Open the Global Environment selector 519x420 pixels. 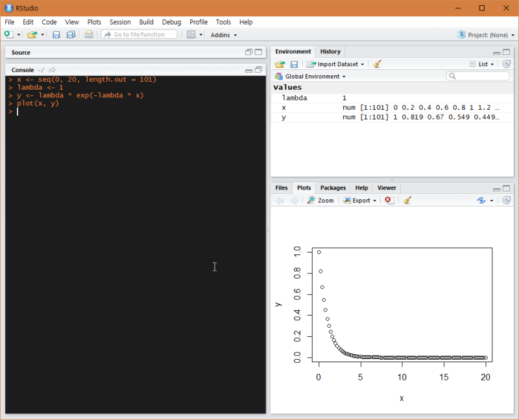[x=315, y=77]
